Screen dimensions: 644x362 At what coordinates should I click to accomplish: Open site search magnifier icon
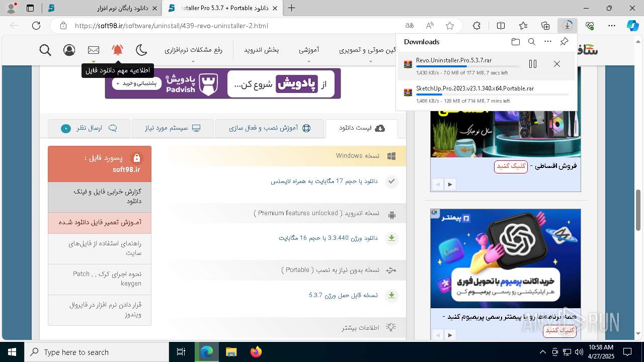(x=45, y=50)
